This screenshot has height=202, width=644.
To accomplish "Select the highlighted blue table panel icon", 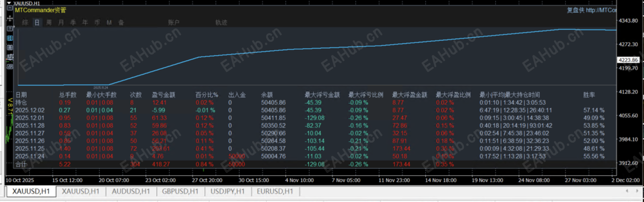I will pyautogui.click(x=10, y=38).
